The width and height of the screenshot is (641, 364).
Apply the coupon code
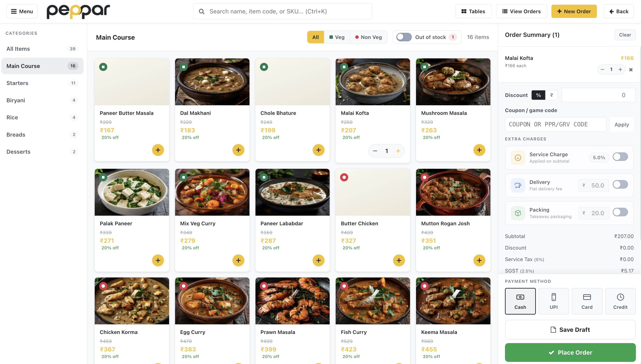[622, 124]
